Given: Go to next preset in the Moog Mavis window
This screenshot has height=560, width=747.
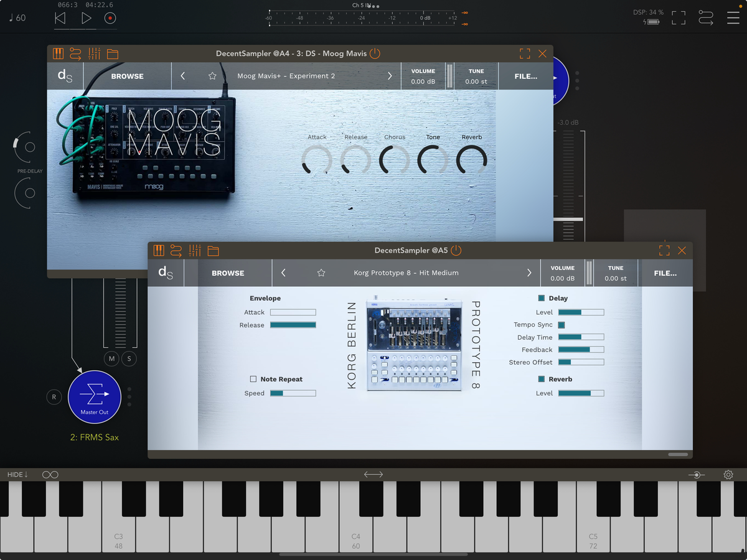Looking at the screenshot, I should [390, 76].
